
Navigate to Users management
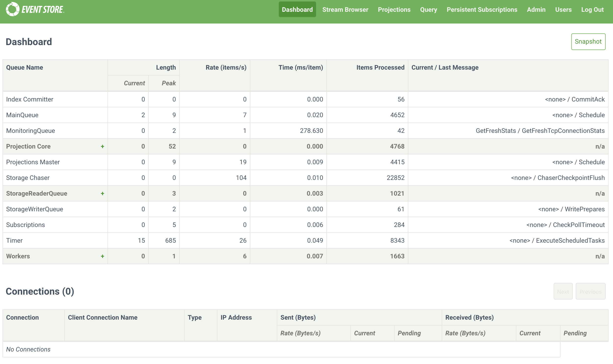[563, 10]
